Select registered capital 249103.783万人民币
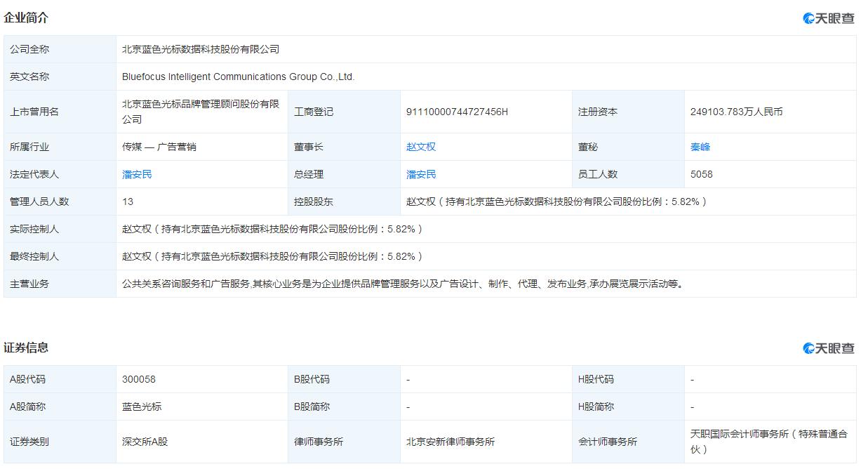 [737, 112]
